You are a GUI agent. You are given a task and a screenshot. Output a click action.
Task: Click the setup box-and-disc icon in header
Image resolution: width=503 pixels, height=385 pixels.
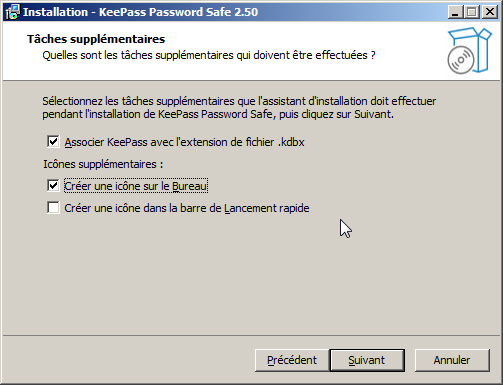469,51
